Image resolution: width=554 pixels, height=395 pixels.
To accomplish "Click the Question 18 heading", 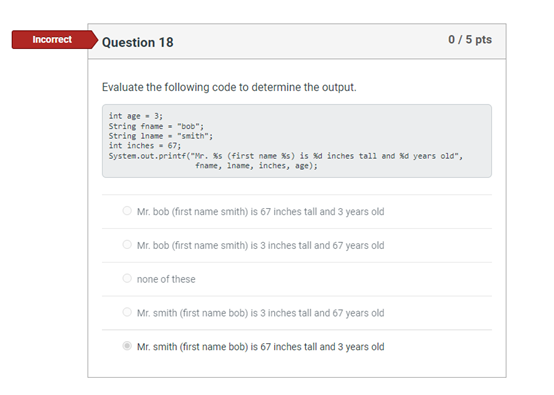I will coord(137,42).
